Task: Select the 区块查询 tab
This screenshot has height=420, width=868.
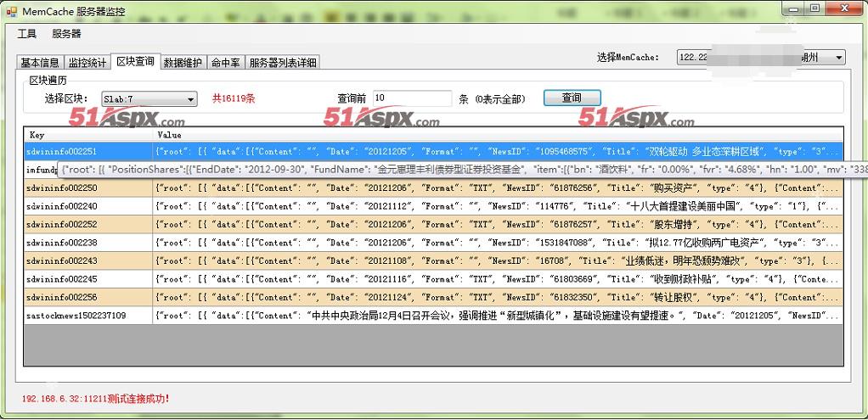Action: point(136,61)
